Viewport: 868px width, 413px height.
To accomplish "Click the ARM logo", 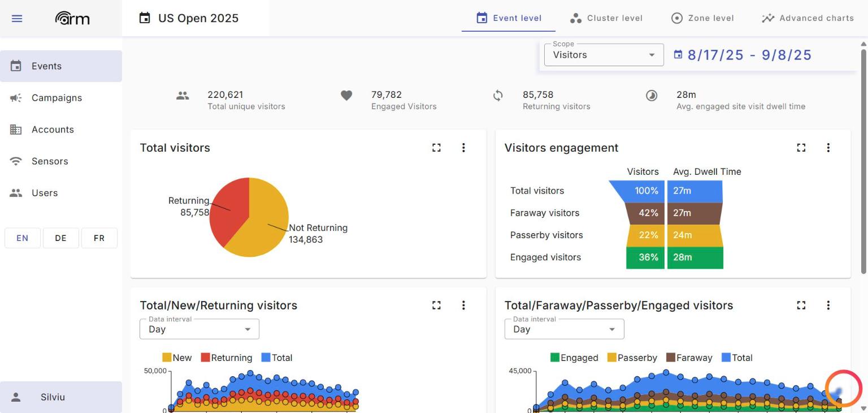I will click(x=72, y=18).
